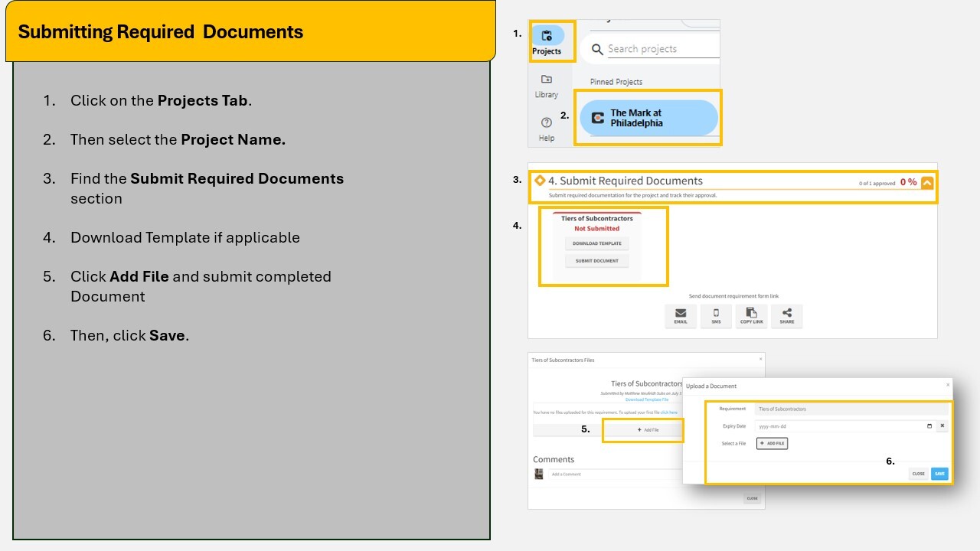This screenshot has width=980, height=551.
Task: Open the Expiry Date calendar picker icon
Action: (929, 426)
